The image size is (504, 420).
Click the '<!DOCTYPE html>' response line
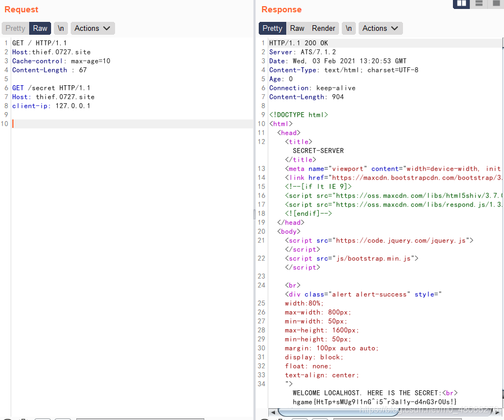[x=299, y=115]
